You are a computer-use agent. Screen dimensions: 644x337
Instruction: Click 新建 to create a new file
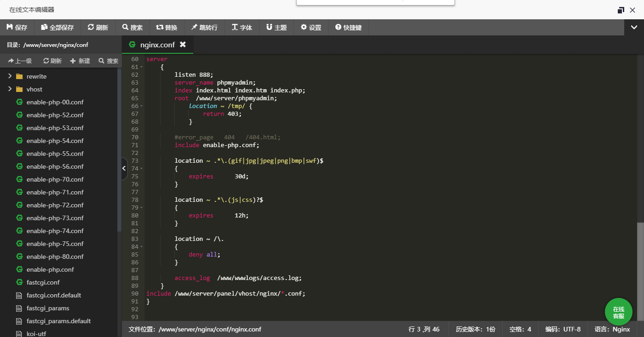(x=80, y=61)
